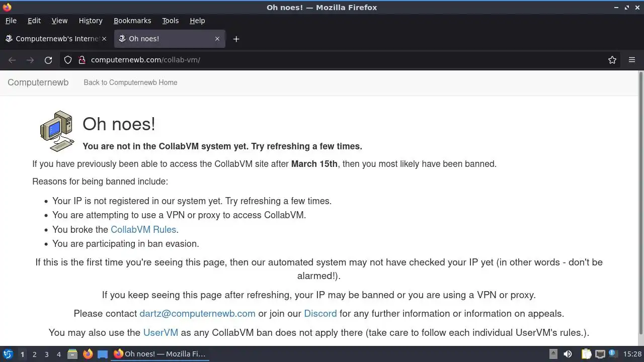The width and height of the screenshot is (644, 362).
Task: Click the insecure connection padlock icon
Action: 82,60
